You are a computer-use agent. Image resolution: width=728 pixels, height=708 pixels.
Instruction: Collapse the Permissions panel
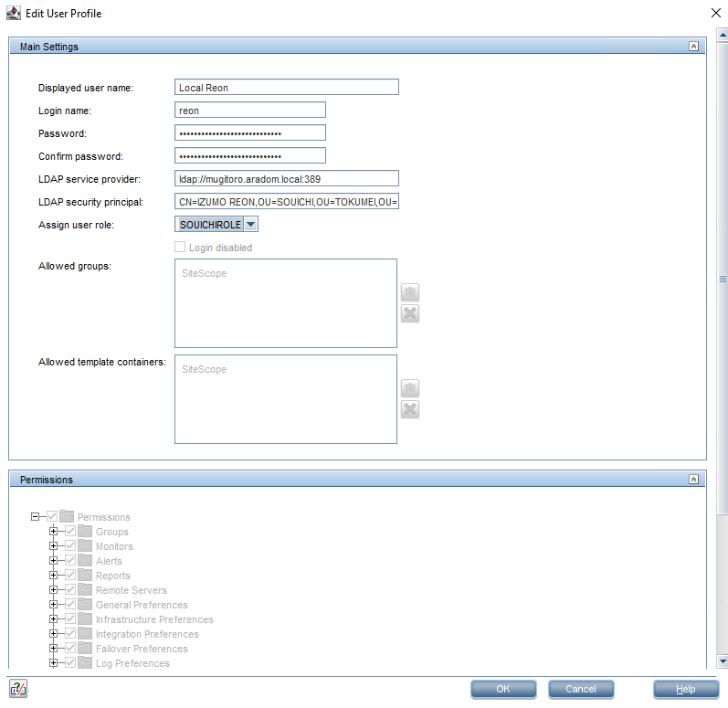coord(693,479)
